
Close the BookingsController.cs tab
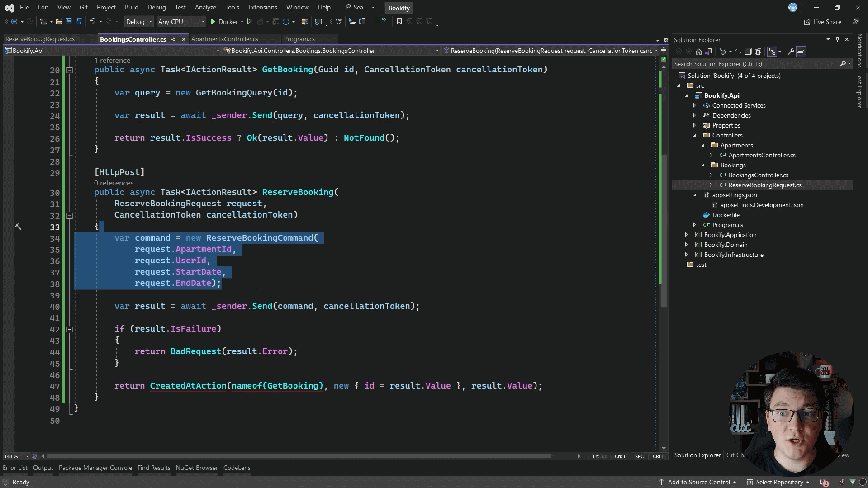click(x=183, y=39)
